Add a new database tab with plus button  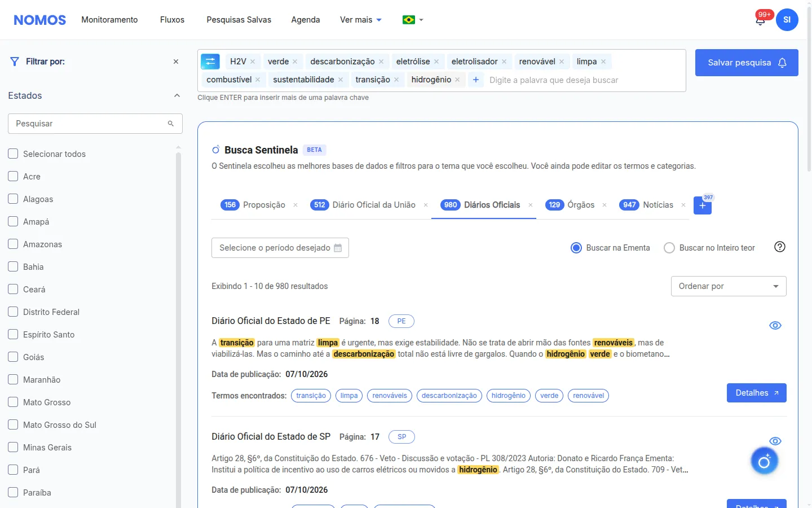703,205
